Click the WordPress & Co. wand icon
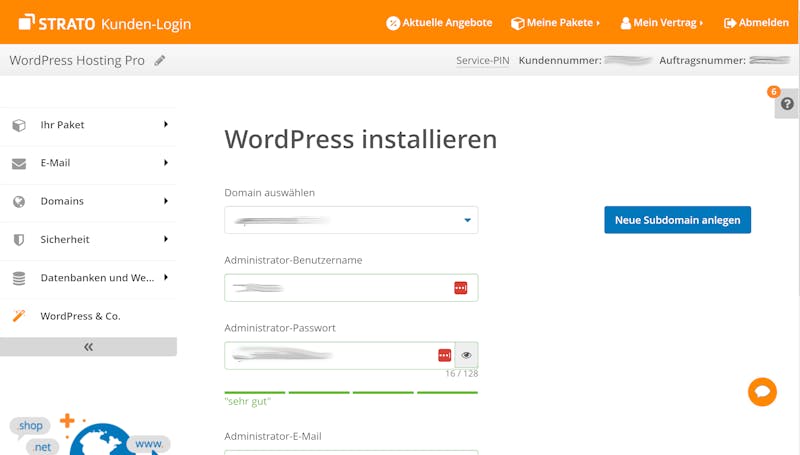Image resolution: width=800 pixels, height=455 pixels. click(x=19, y=316)
